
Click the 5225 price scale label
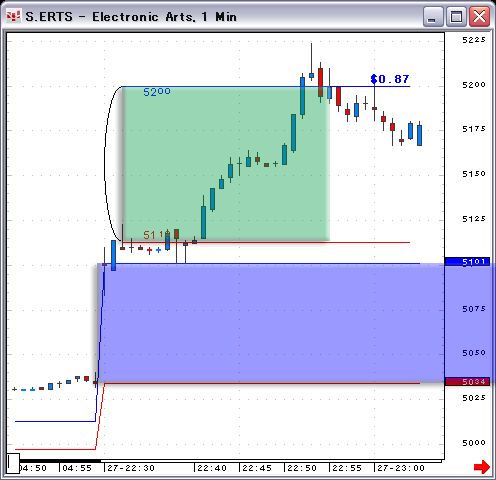click(474, 40)
